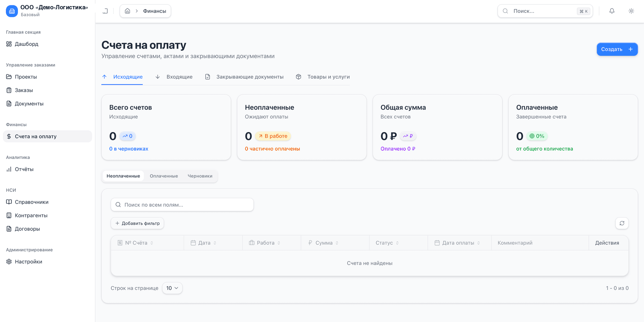The width and height of the screenshot is (644, 322).
Task: Switch to Исходящие tab
Action: pos(122,77)
